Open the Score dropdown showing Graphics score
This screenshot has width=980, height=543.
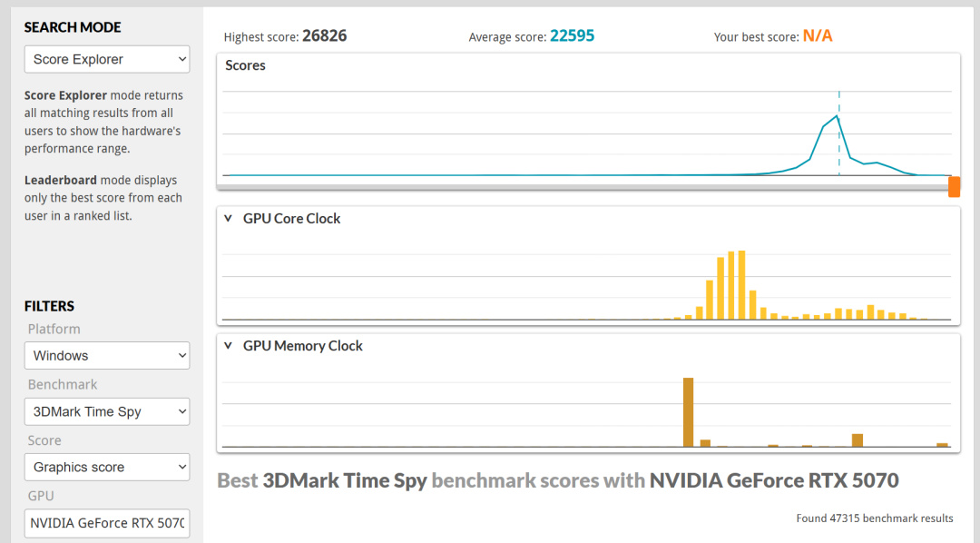coord(107,468)
